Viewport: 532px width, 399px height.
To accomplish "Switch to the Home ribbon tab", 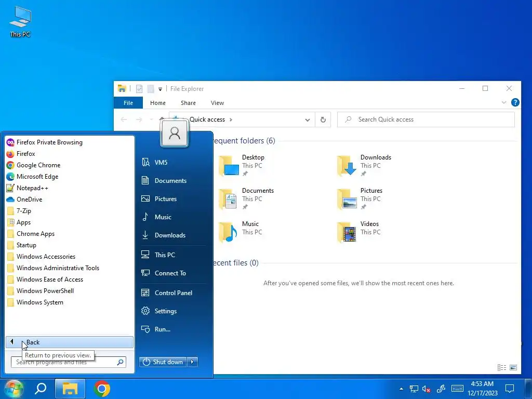I will [158, 103].
